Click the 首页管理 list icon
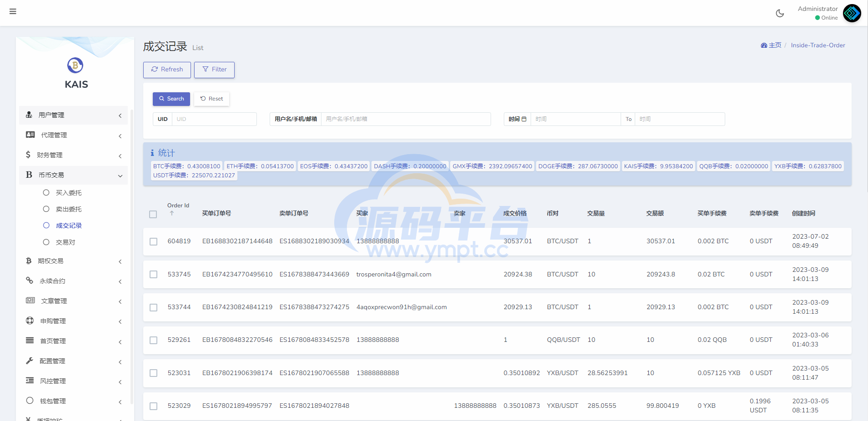This screenshot has height=421, width=868. pyautogui.click(x=30, y=341)
